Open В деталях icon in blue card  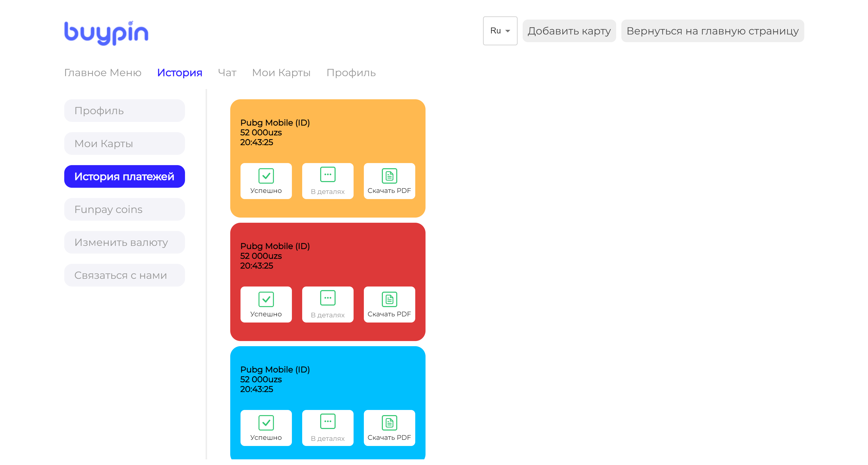[x=328, y=422]
